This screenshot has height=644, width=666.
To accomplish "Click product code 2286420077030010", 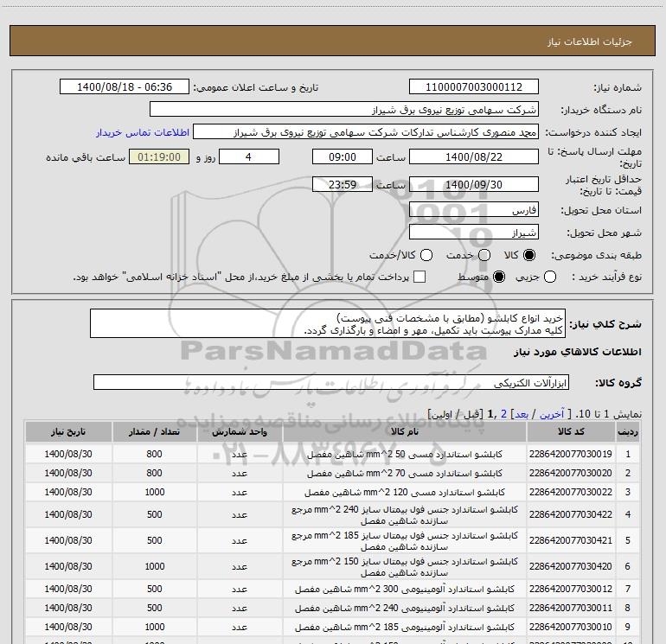I will coord(571,627).
